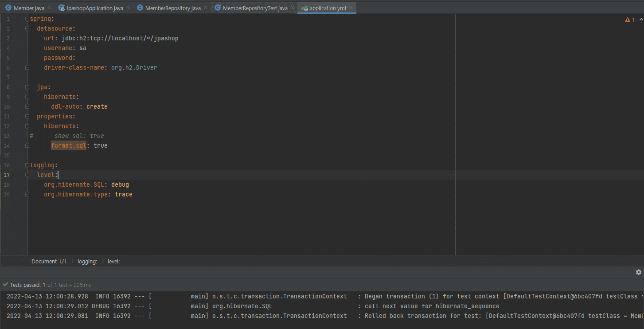Select the application.yml tab
Image resolution: width=644 pixels, height=329 pixels.
(x=327, y=8)
